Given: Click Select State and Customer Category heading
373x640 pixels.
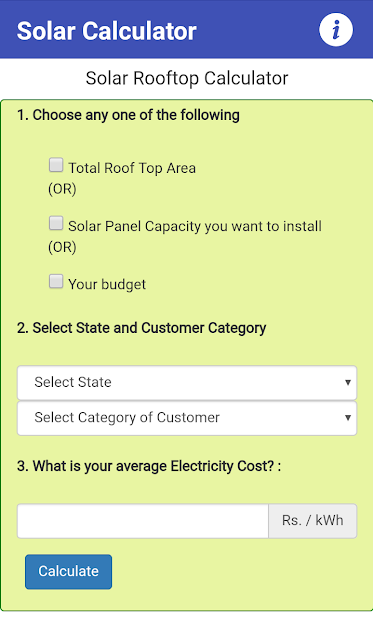Looking at the screenshot, I should [142, 328].
